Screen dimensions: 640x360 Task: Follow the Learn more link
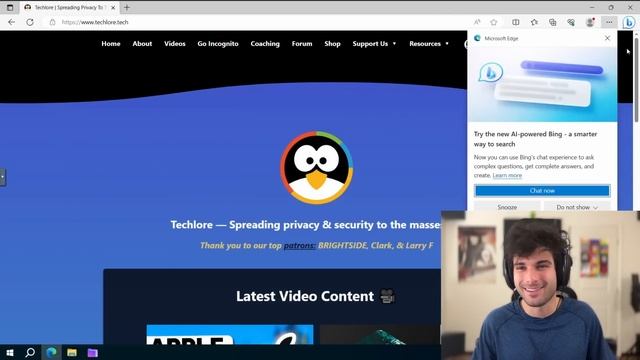click(507, 176)
